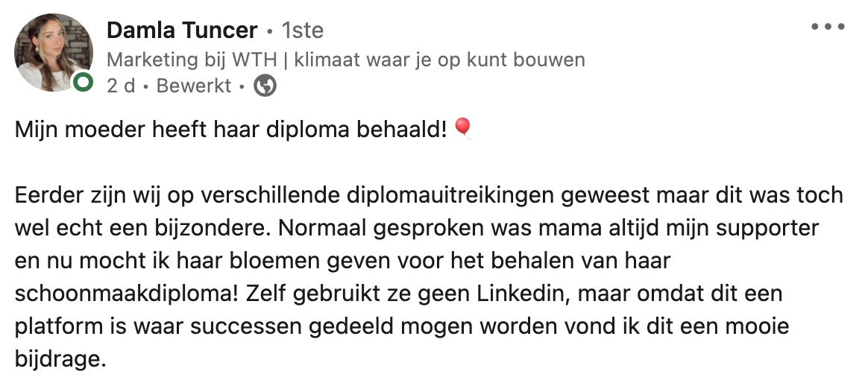Click the "Bewerkt" edited label

(194, 86)
